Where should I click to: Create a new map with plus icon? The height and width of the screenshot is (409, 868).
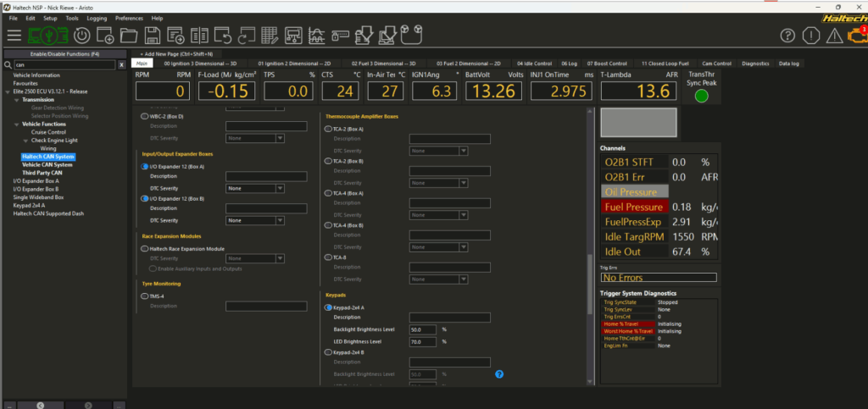point(104,36)
